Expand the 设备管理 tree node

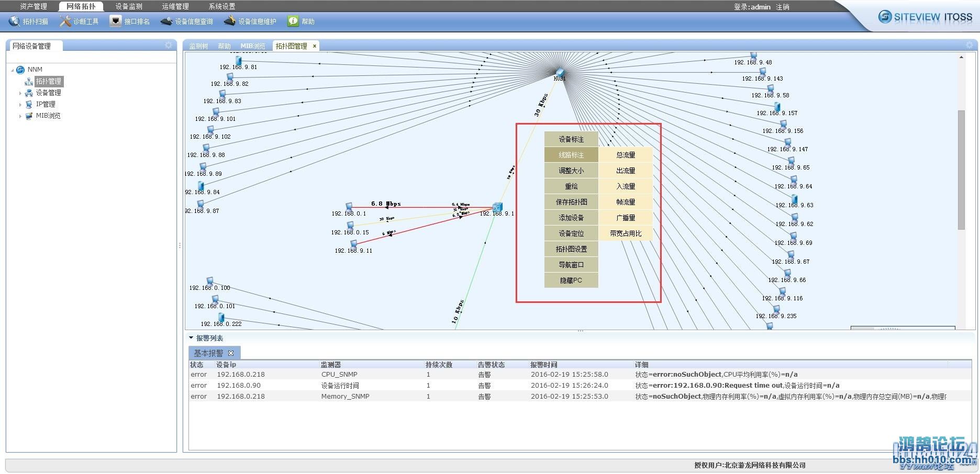tap(20, 93)
